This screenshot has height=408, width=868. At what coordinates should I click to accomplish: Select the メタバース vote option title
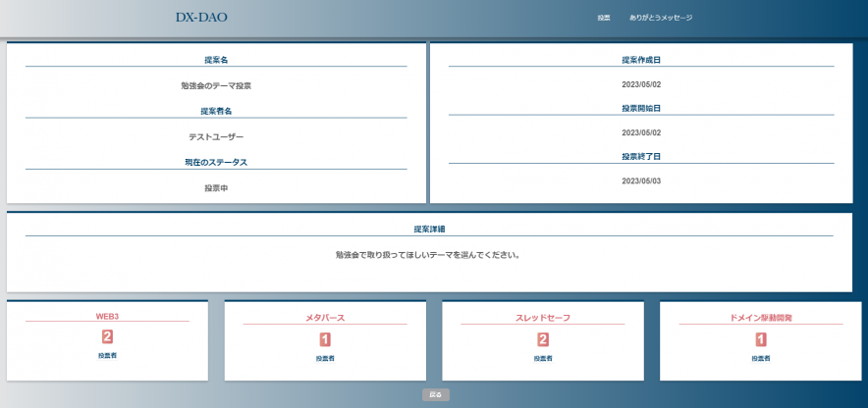pos(325,318)
